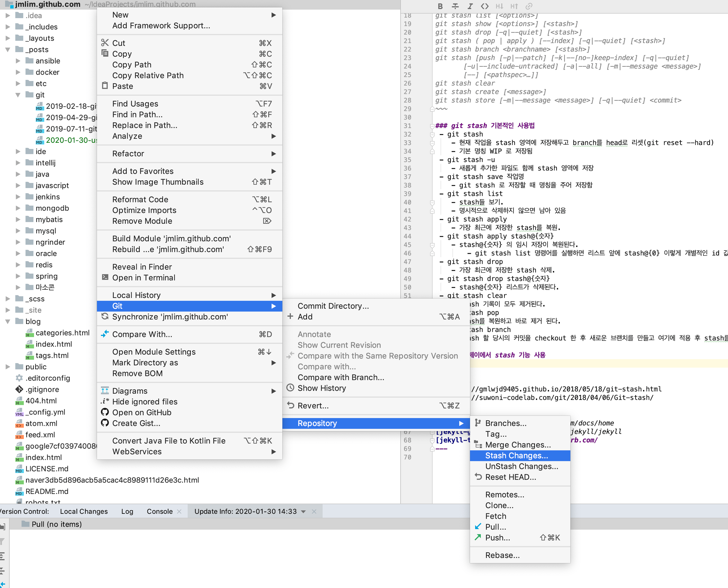Image resolution: width=728 pixels, height=588 pixels.
Task: Select Open in Terminal entry
Action: pos(144,277)
